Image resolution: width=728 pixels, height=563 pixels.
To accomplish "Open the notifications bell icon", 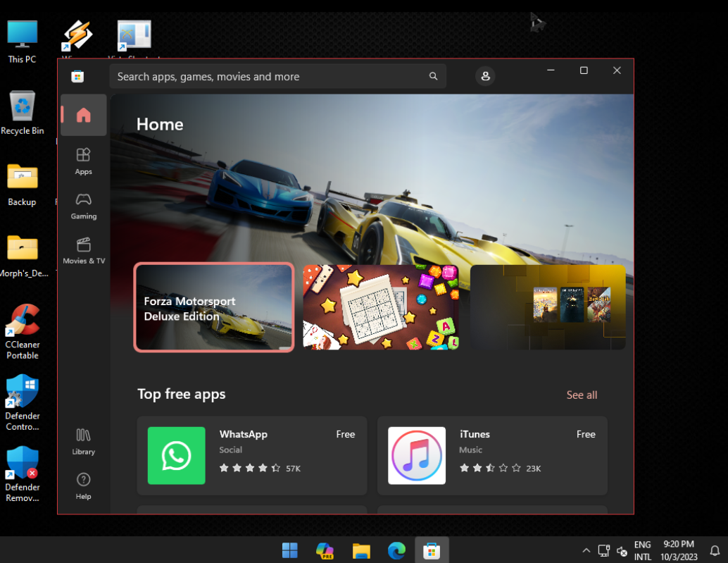I will 715,551.
